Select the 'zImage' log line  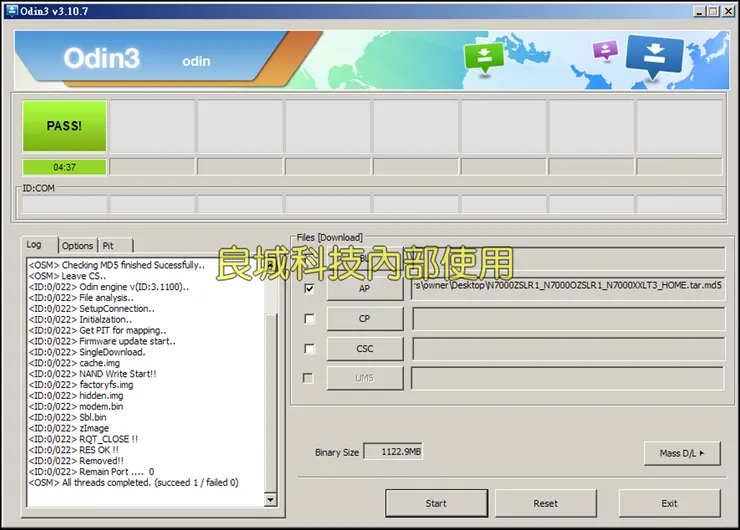(x=68, y=428)
